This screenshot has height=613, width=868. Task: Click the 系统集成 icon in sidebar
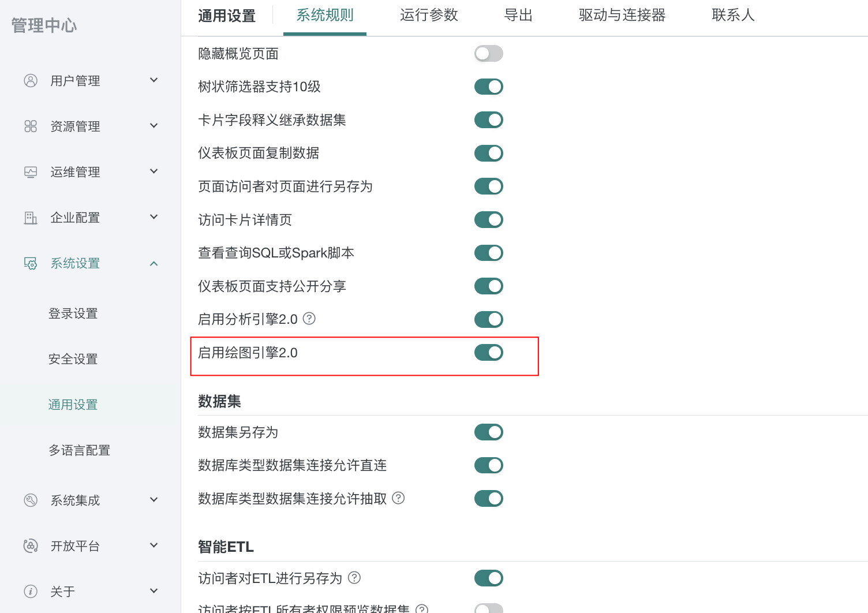click(x=31, y=500)
